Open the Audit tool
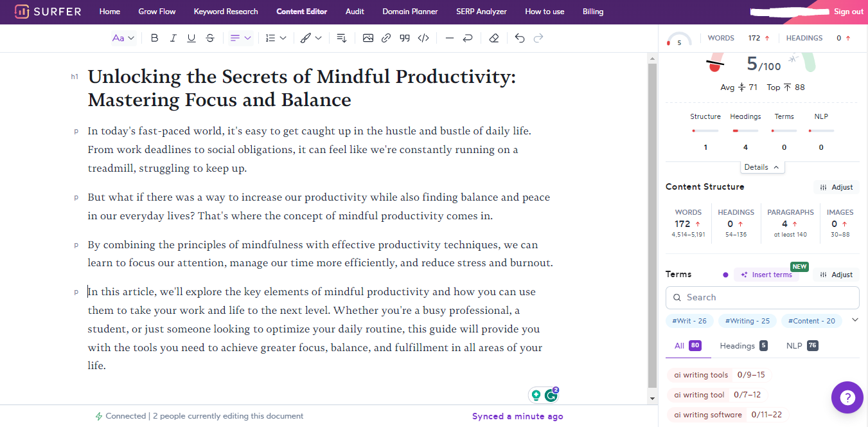868x427 pixels. [355, 12]
